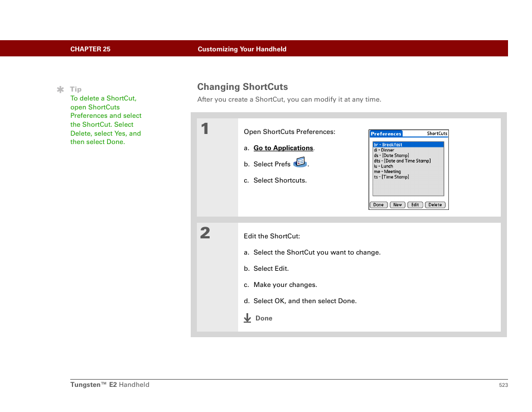The width and height of the screenshot is (532, 412).
Task: Click the Prefs icon in step b
Action: coord(300,162)
